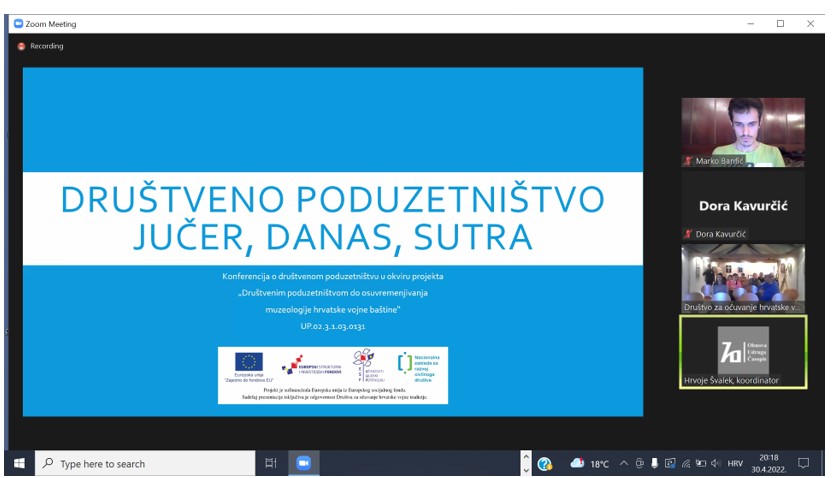835x478 pixels.
Task: Click the shared slide title Društveno poduzetništvo
Action: click(x=333, y=218)
